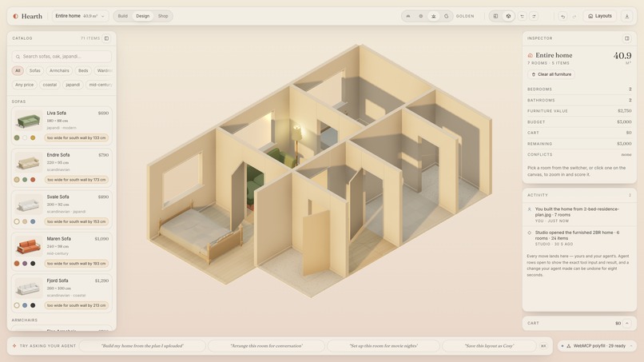Click the 'Build my home from the plan I uploaded' suggestion
Image resolution: width=644 pixels, height=362 pixels.
click(142, 346)
